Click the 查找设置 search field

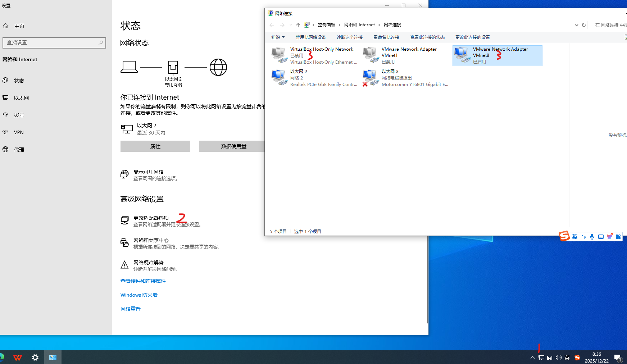50,42
